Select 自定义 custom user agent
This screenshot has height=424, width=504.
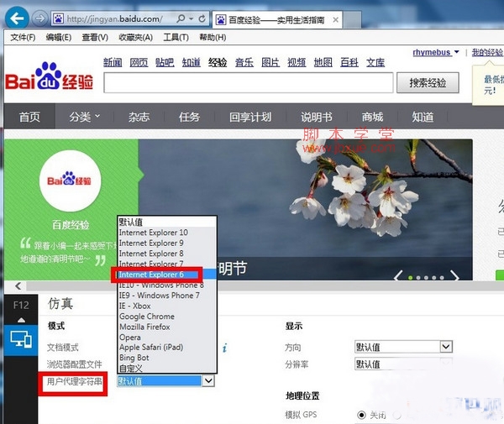(x=166, y=368)
